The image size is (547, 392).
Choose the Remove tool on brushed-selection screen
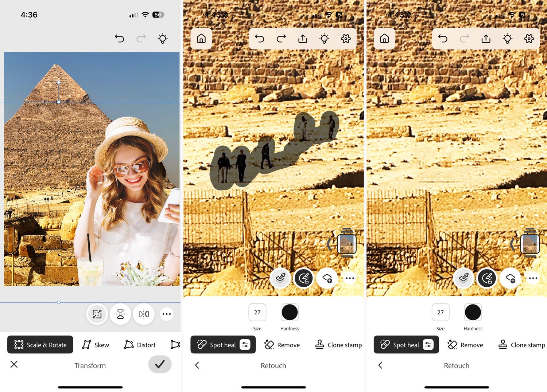pos(282,345)
